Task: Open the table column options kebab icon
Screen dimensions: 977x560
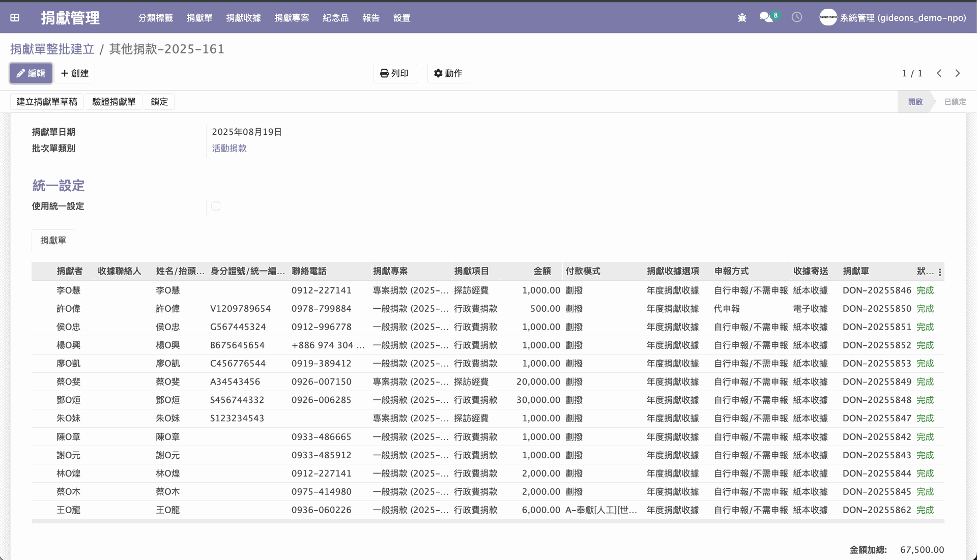Action: pyautogui.click(x=940, y=272)
